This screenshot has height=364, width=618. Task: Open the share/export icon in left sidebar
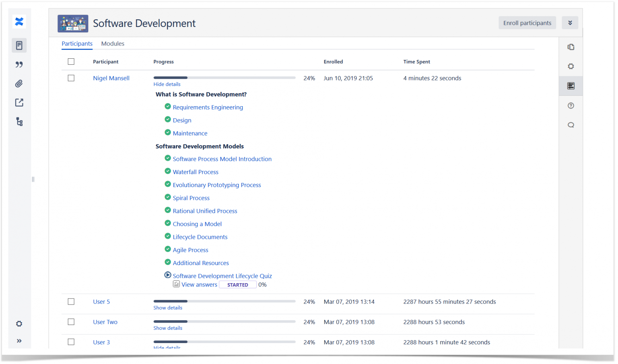19,103
